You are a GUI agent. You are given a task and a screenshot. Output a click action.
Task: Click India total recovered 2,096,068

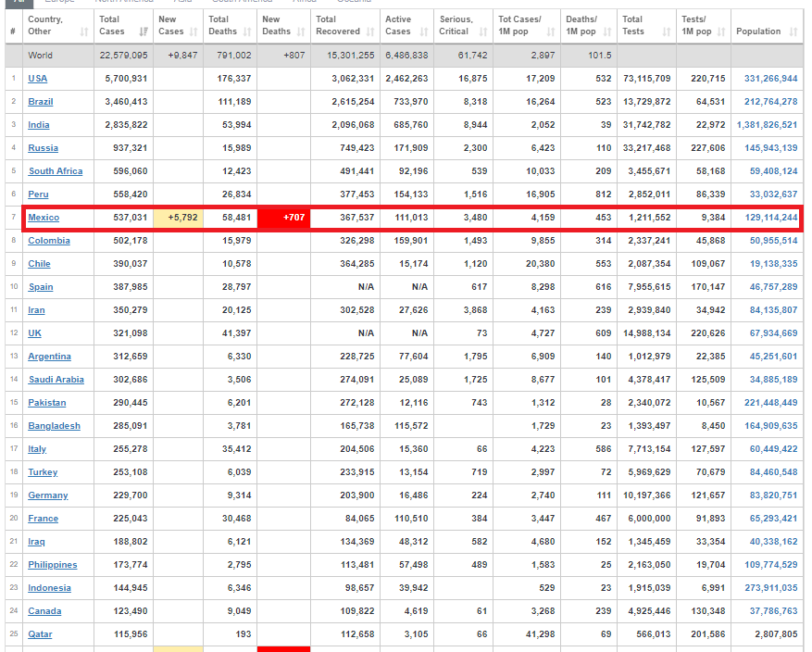[x=353, y=125]
